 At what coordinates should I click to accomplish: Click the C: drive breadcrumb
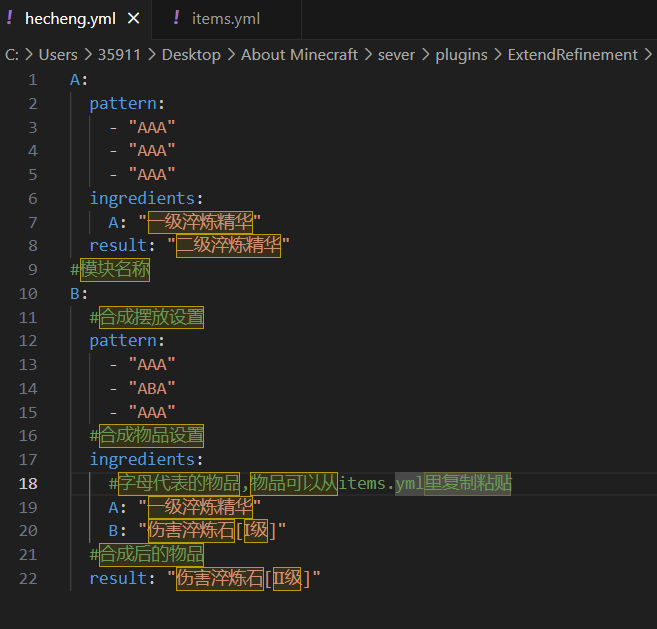pyautogui.click(x=12, y=55)
